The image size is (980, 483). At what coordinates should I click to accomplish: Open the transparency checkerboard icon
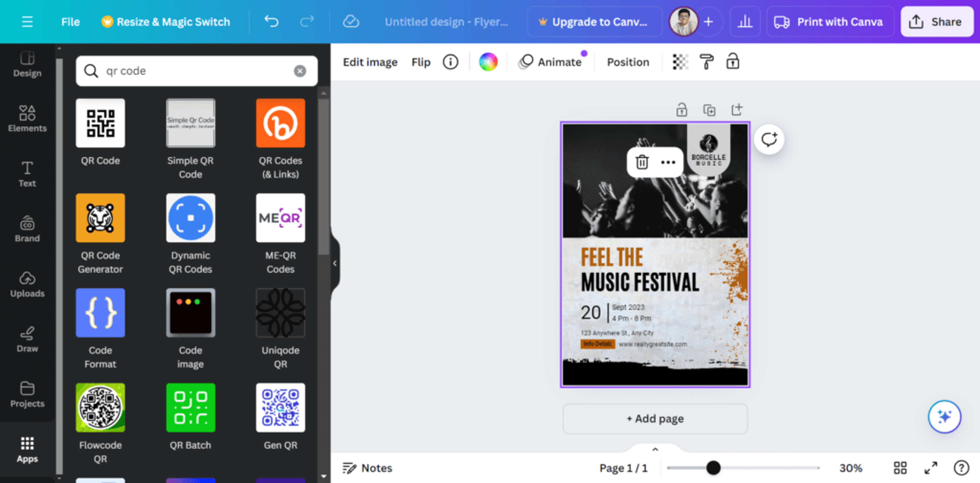(680, 62)
